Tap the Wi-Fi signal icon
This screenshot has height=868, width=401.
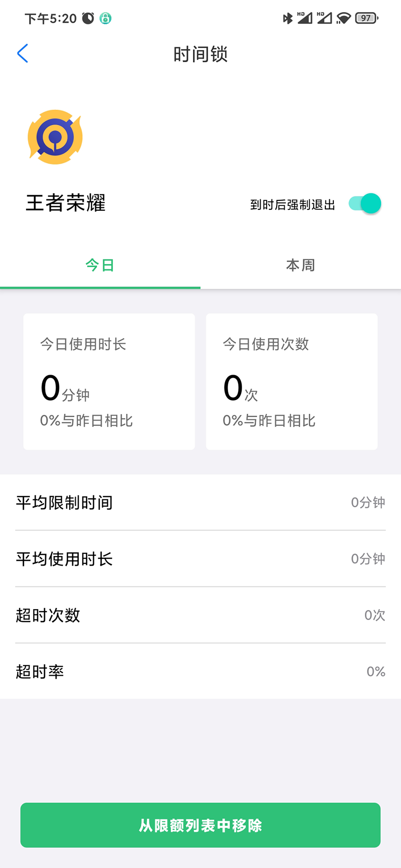pos(343,19)
